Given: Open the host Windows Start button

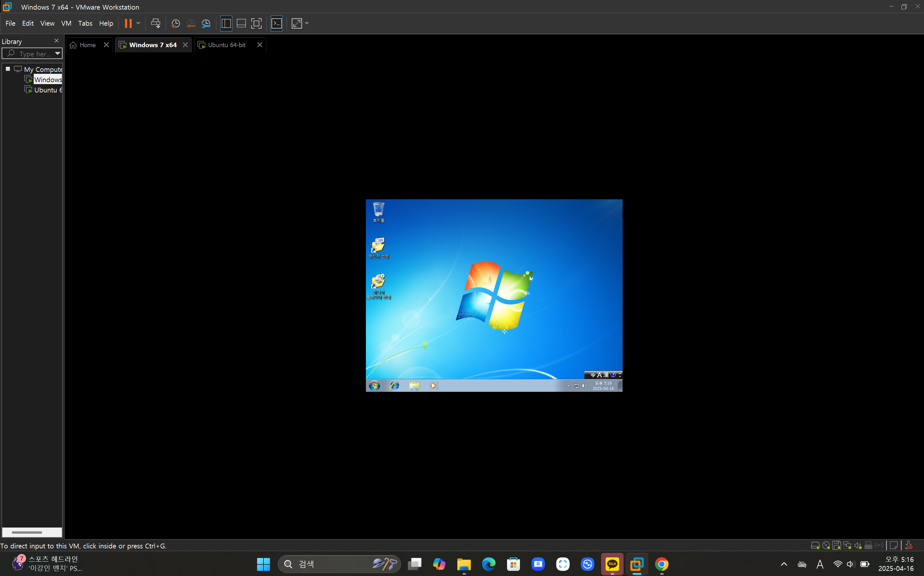Looking at the screenshot, I should click(x=263, y=564).
